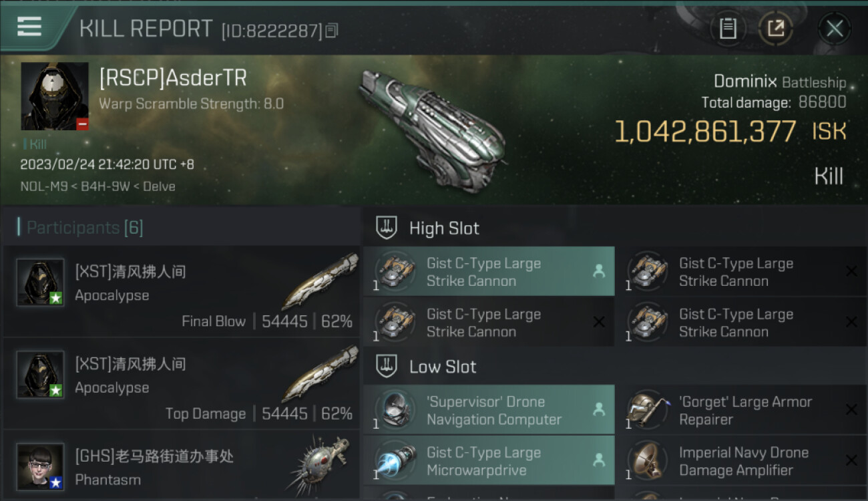Open 'Gorget' Large Armor Repairer icon
The image size is (868, 501).
coord(647,410)
